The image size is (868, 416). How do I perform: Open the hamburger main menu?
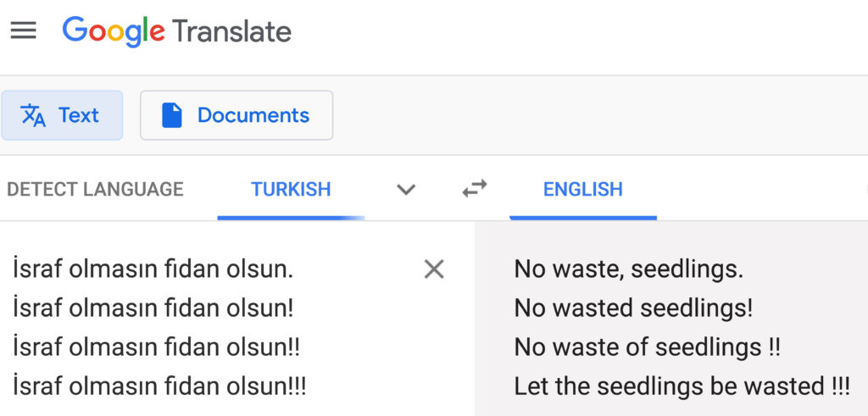23,31
